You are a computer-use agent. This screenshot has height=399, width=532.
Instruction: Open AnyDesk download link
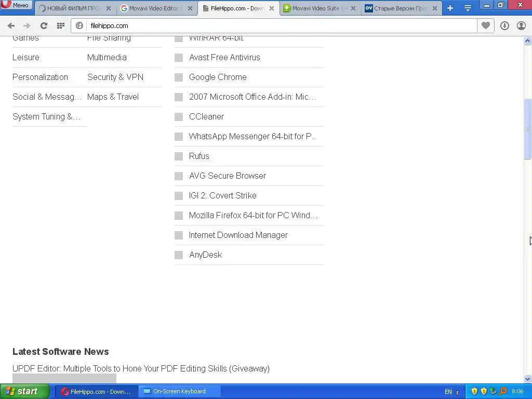point(206,255)
